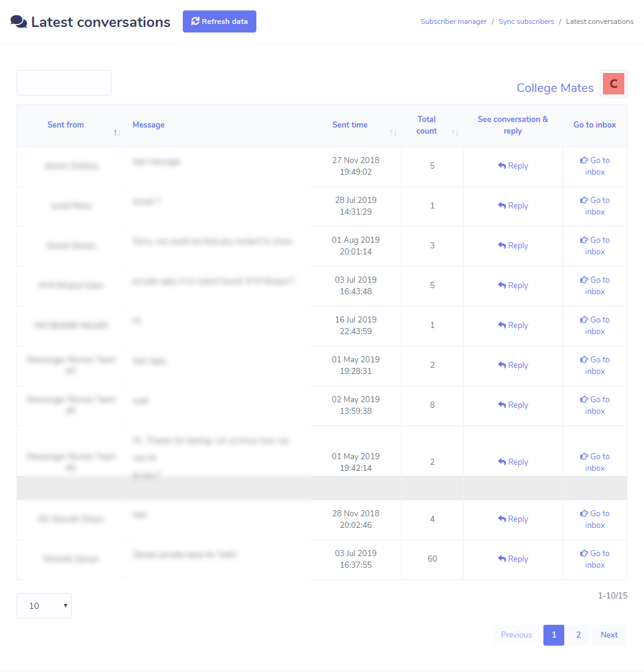This screenshot has height=672, width=644.
Task: Click Previous in the pagination controls
Action: coord(516,635)
